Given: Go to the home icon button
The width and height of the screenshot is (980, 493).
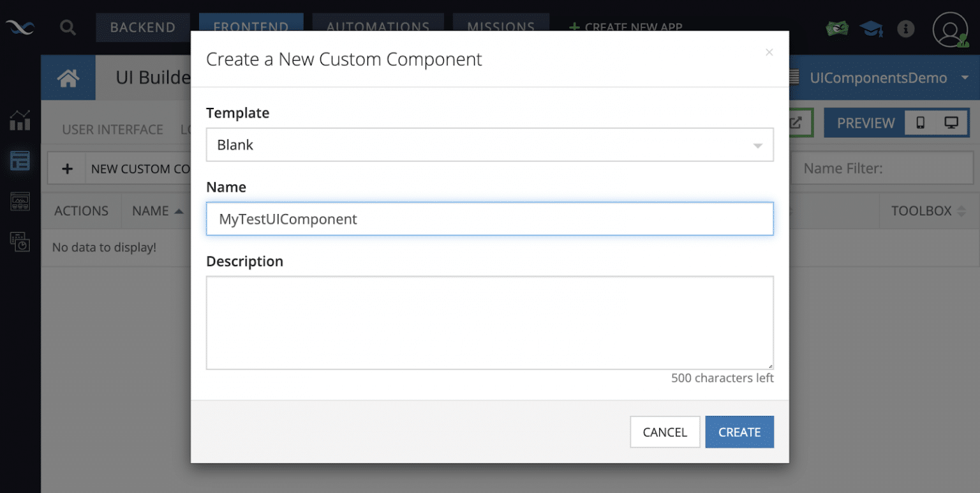Looking at the screenshot, I should coord(68,78).
